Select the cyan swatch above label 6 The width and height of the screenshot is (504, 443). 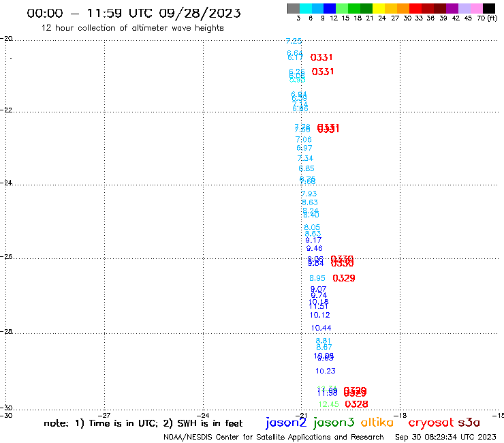[306, 8]
